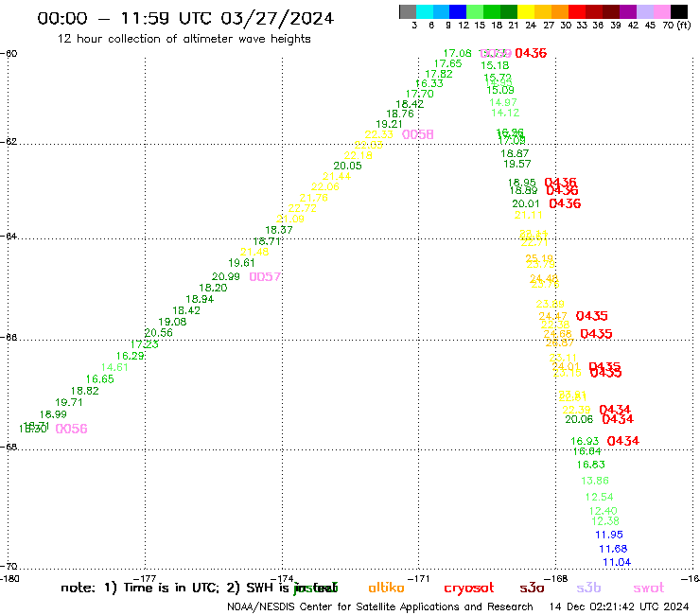Image resolution: width=700 pixels, height=615 pixels.
Task: Click the wave height value 15.18
Action: click(495, 65)
